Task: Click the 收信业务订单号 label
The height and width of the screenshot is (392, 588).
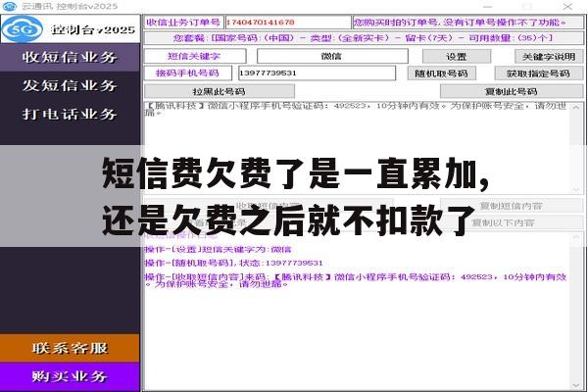Action: (183, 23)
